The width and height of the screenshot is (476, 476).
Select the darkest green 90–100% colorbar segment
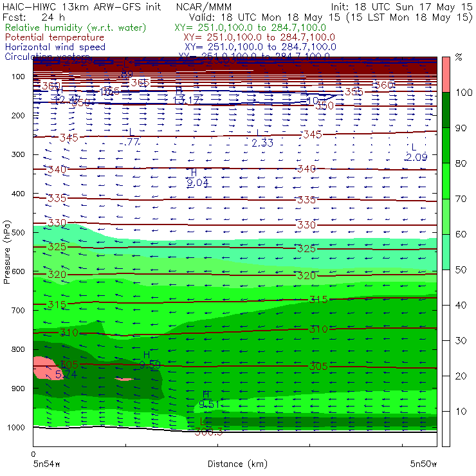[x=446, y=110]
